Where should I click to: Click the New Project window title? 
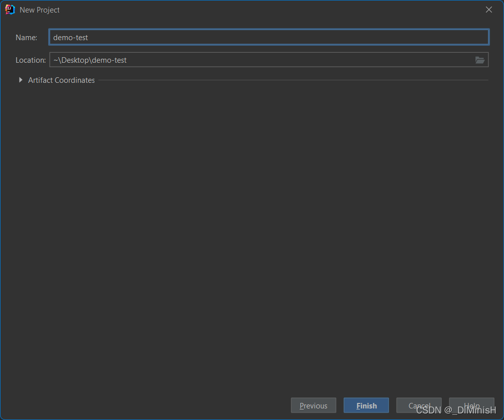coord(40,10)
